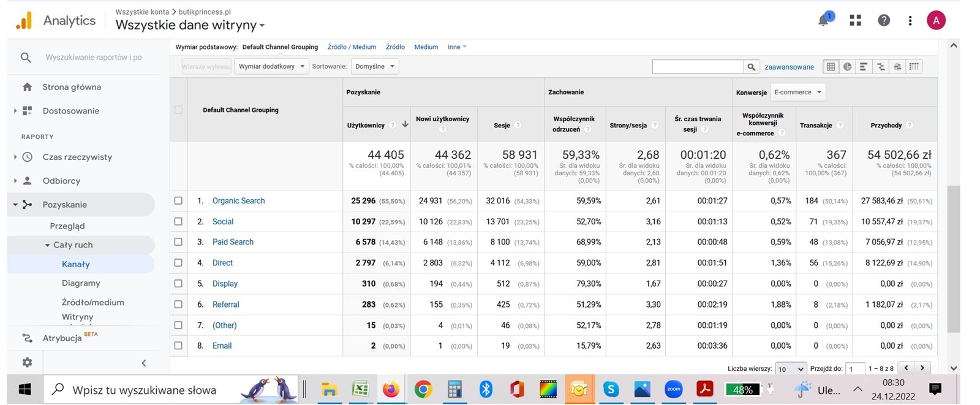
Task: Launch Firefox from the taskbar
Action: [390, 389]
